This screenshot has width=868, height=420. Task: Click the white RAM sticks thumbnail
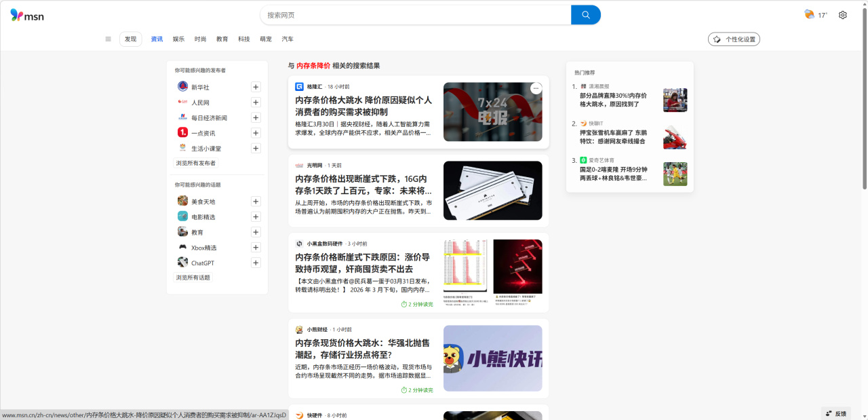pyautogui.click(x=493, y=191)
